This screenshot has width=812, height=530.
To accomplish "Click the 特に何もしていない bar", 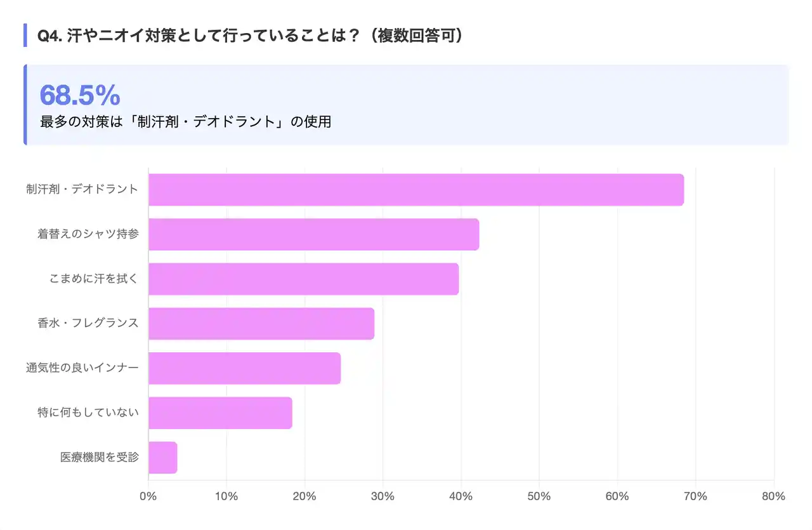I will click(220, 413).
